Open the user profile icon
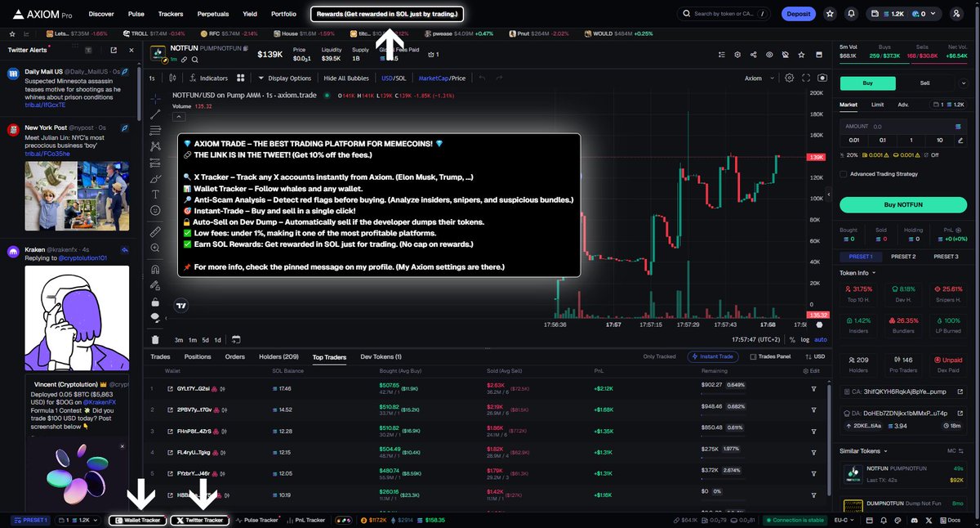This screenshot has height=528, width=980. pyautogui.click(x=957, y=14)
